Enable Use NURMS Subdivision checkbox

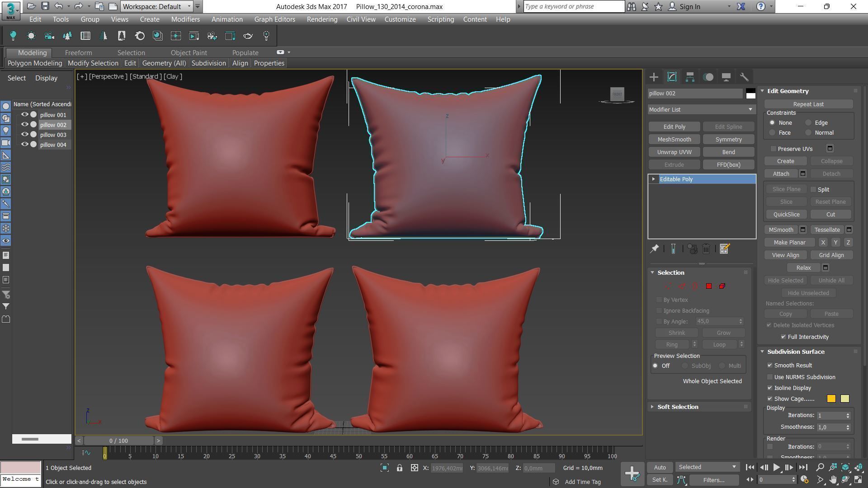770,377
